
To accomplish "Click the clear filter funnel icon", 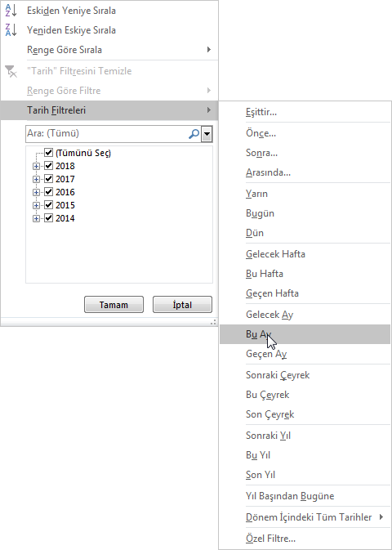I will (x=11, y=71).
